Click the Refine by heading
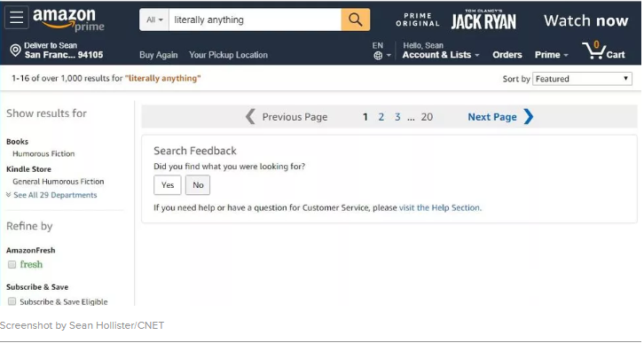Image resolution: width=644 pixels, height=343 pixels. point(29,227)
